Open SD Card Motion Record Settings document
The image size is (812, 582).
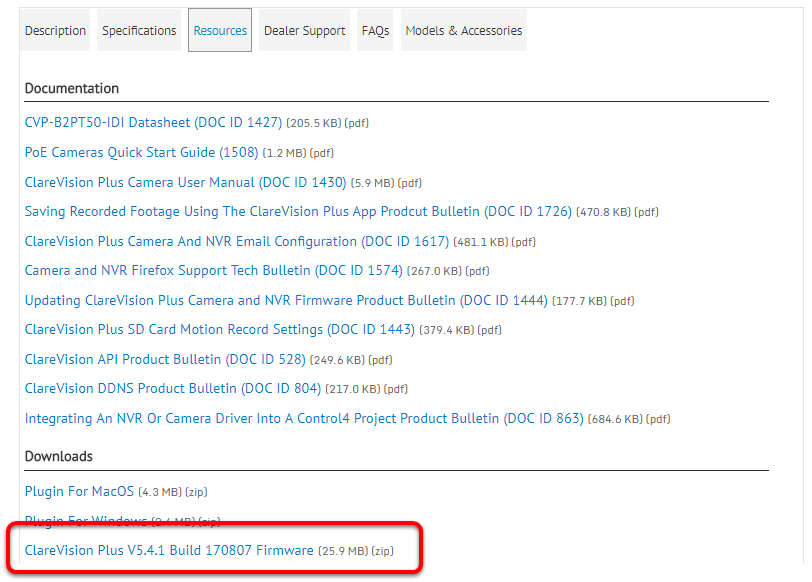pos(220,329)
